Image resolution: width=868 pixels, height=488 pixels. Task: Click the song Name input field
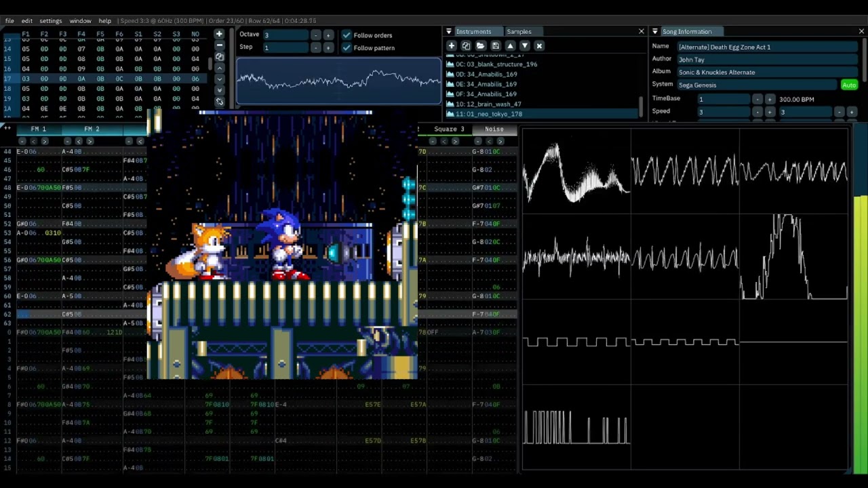click(x=768, y=47)
